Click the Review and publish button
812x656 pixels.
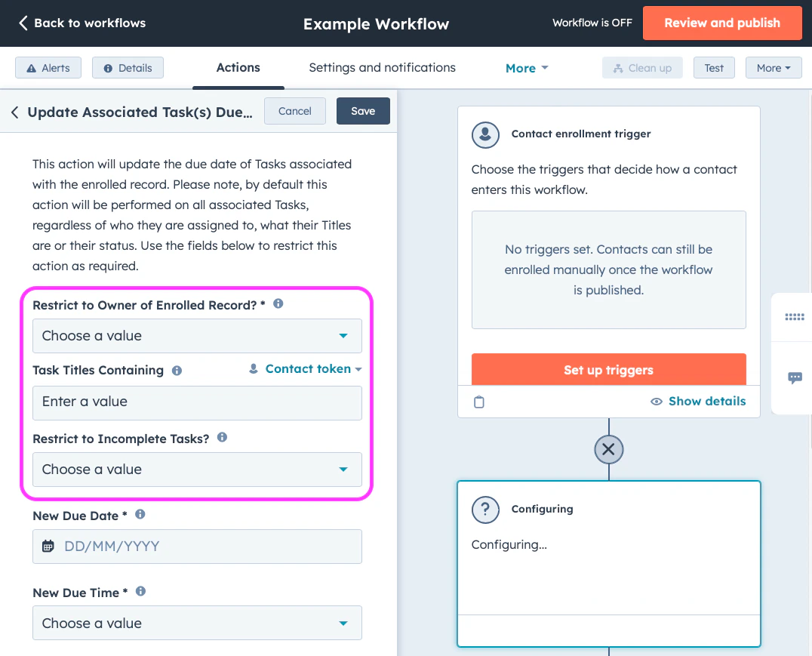tap(721, 23)
